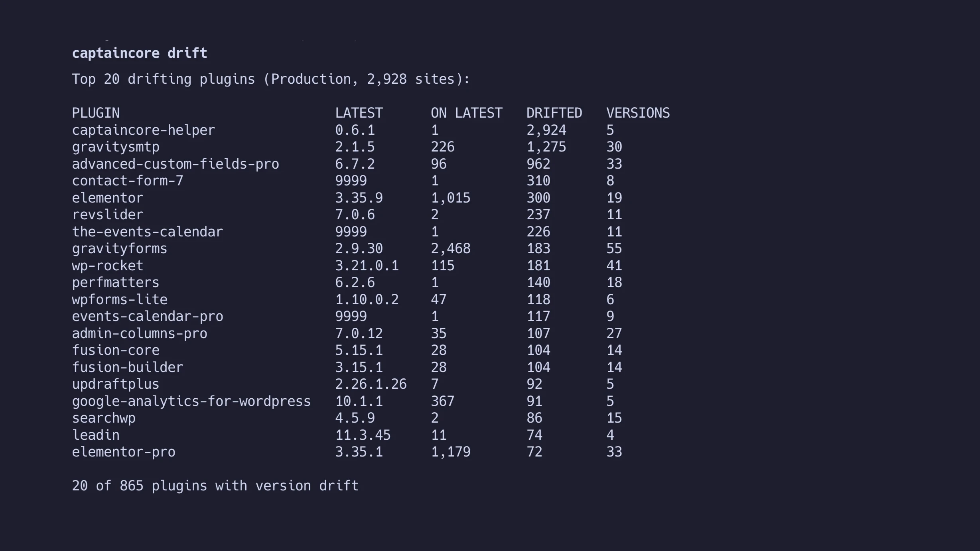Select the perfmatters plugin name

point(115,283)
